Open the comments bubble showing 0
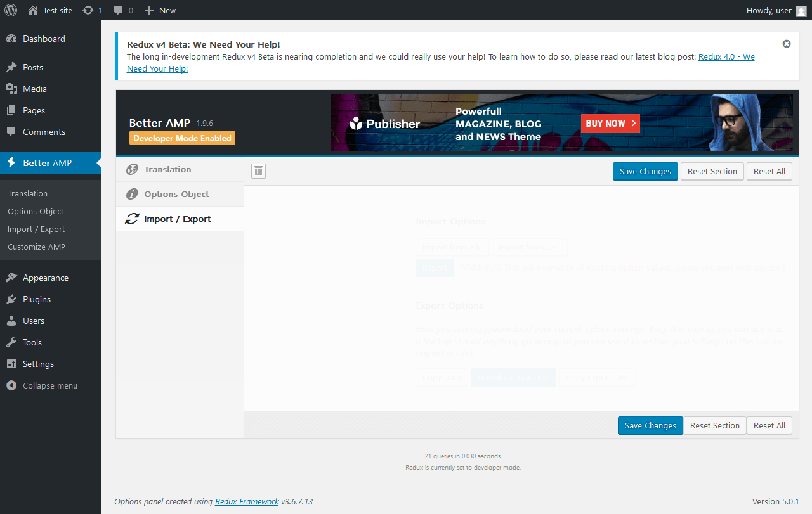Image resolution: width=812 pixels, height=514 pixels. click(123, 10)
